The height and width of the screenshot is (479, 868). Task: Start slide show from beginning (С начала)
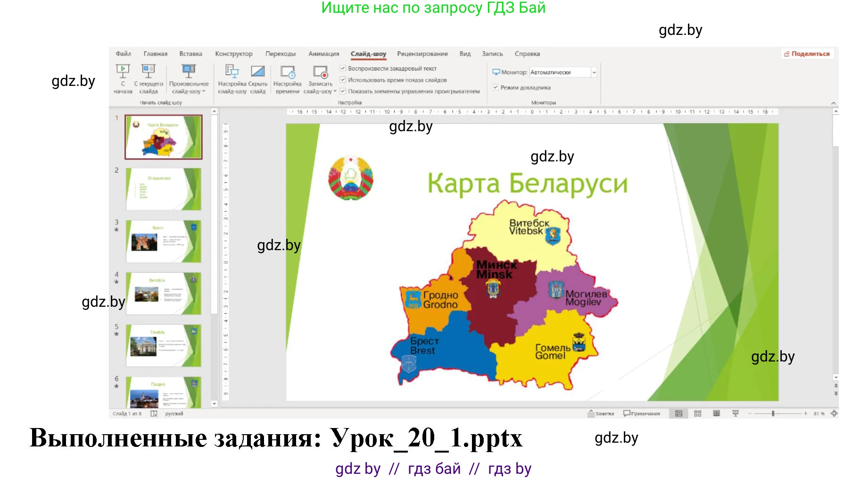(124, 79)
